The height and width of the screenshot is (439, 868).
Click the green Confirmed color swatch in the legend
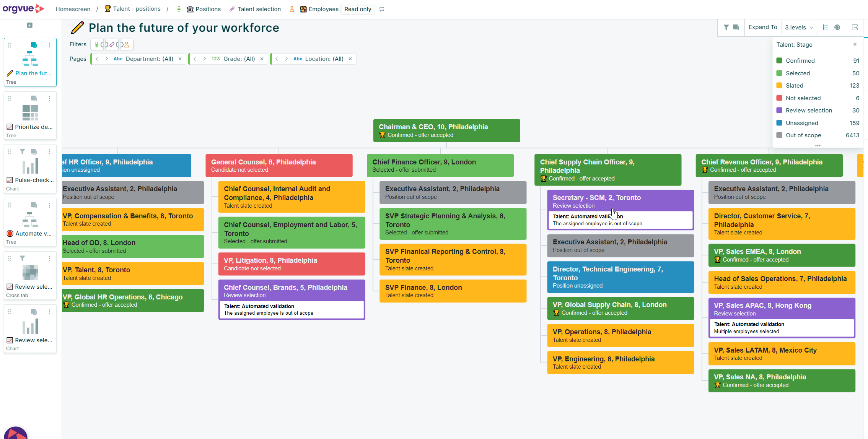[779, 60]
